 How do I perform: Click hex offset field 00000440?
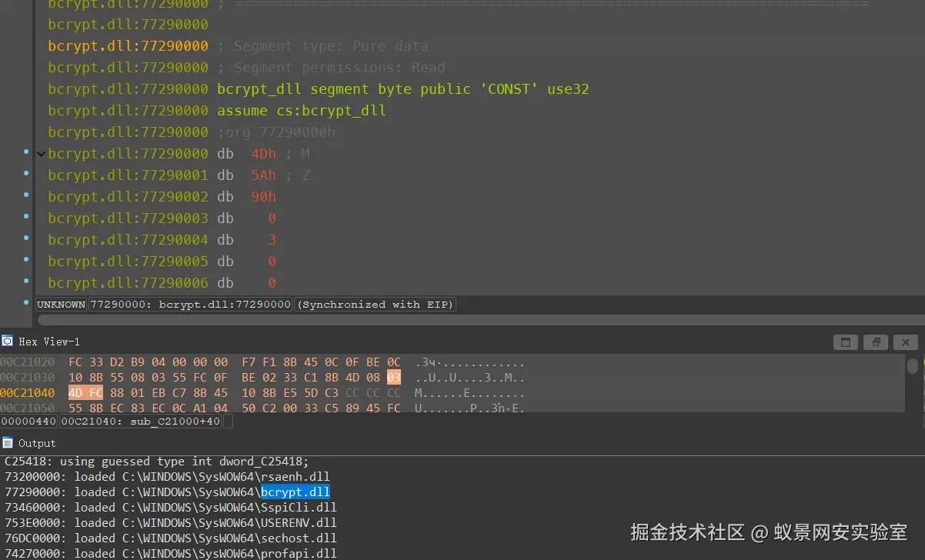pos(29,422)
